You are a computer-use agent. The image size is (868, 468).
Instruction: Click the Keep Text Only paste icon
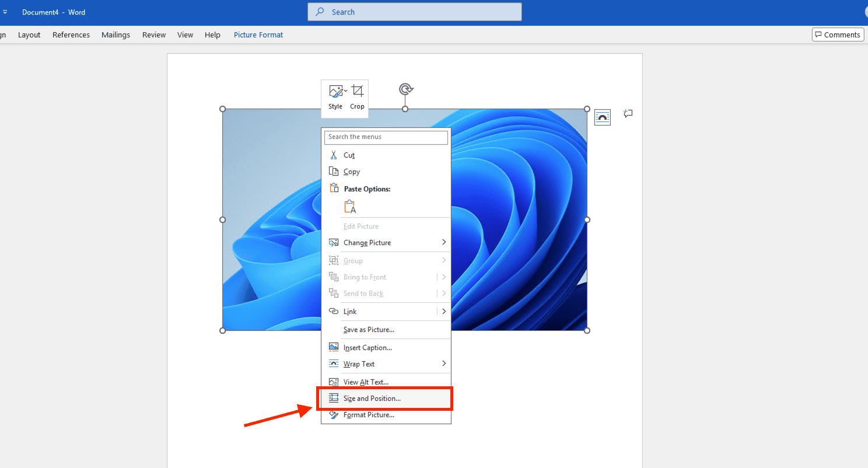pos(350,207)
